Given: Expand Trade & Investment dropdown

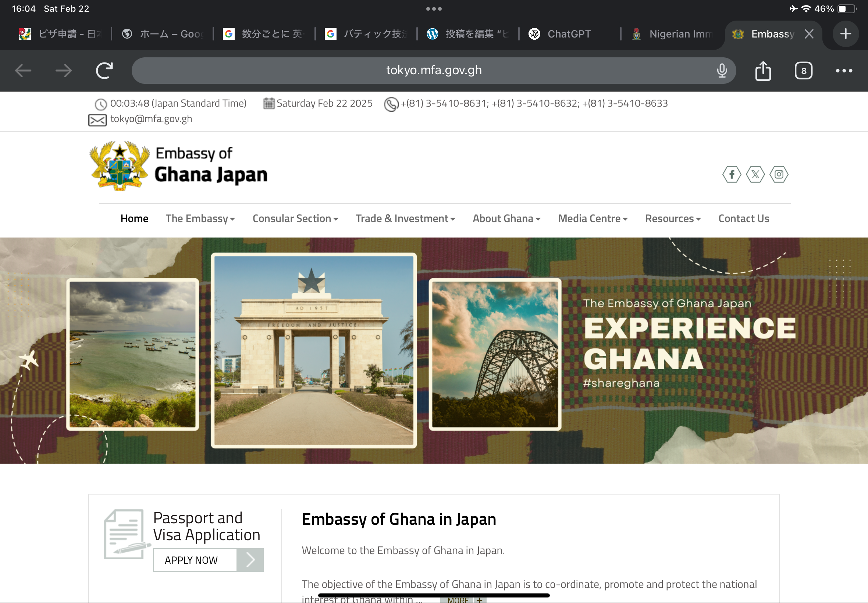Looking at the screenshot, I should (405, 219).
